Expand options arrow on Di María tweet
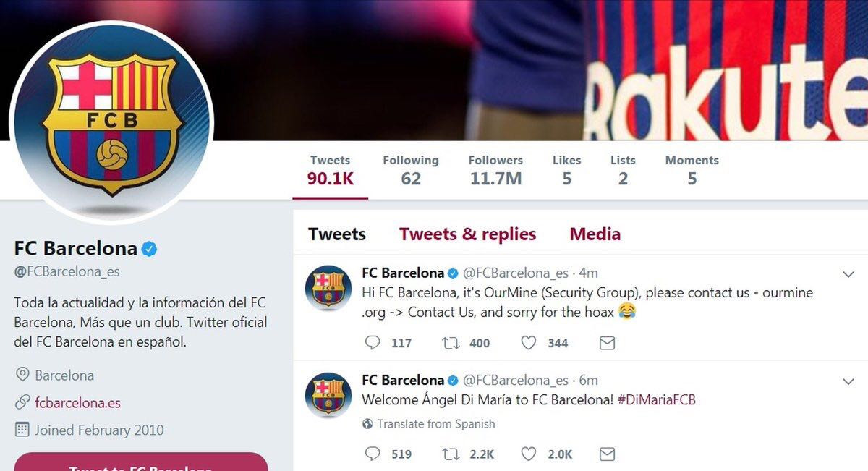The image size is (868, 471). pos(849,381)
